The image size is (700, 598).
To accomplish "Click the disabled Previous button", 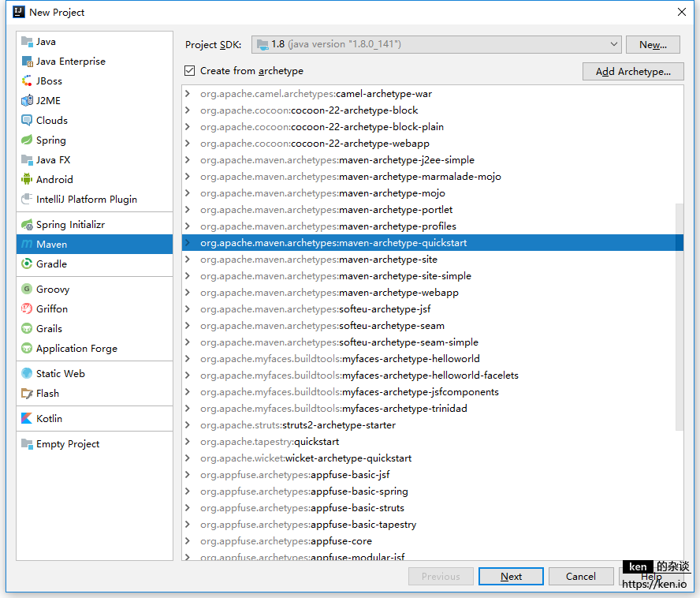I will [x=441, y=577].
